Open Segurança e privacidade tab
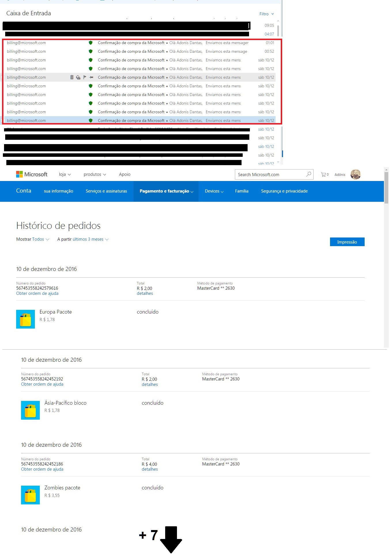Viewport: 392px width, 558px height. click(284, 191)
